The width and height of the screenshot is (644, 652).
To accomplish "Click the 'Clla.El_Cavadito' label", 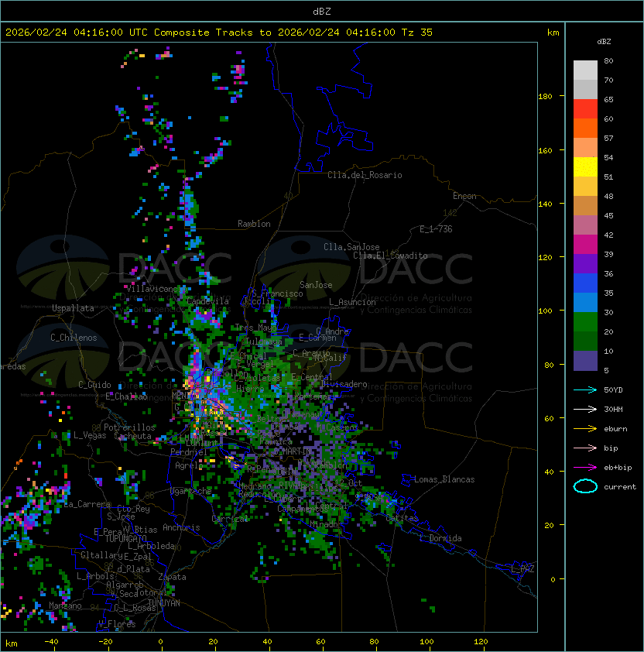I will coord(390,256).
